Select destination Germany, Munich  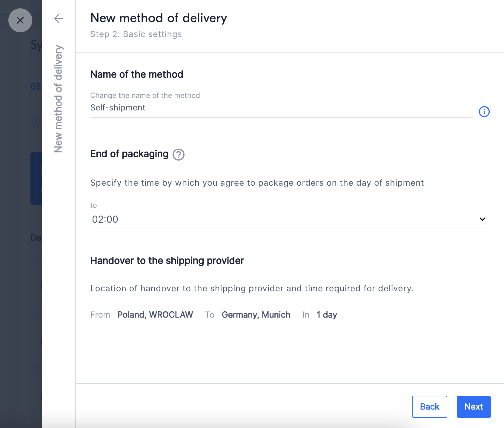tap(256, 315)
